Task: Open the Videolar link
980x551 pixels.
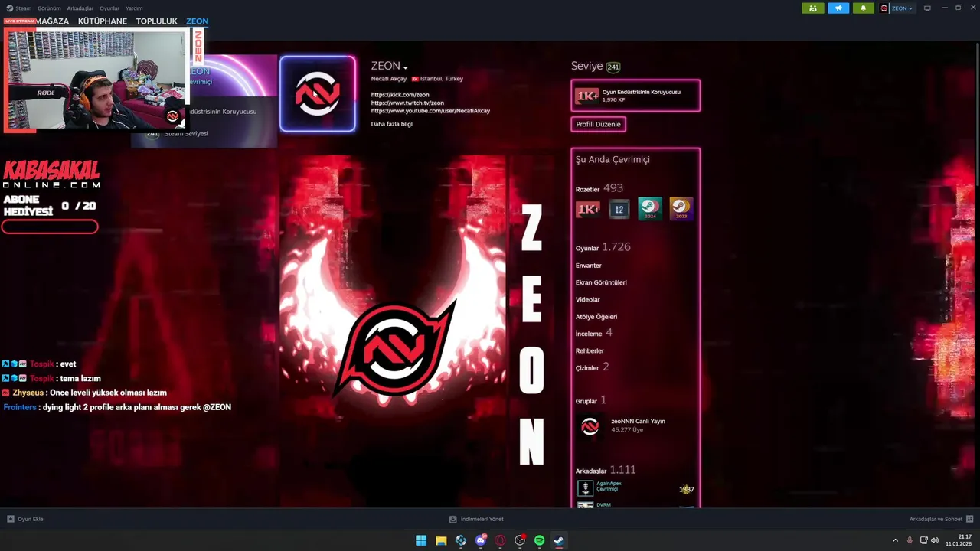Action: [x=588, y=299]
